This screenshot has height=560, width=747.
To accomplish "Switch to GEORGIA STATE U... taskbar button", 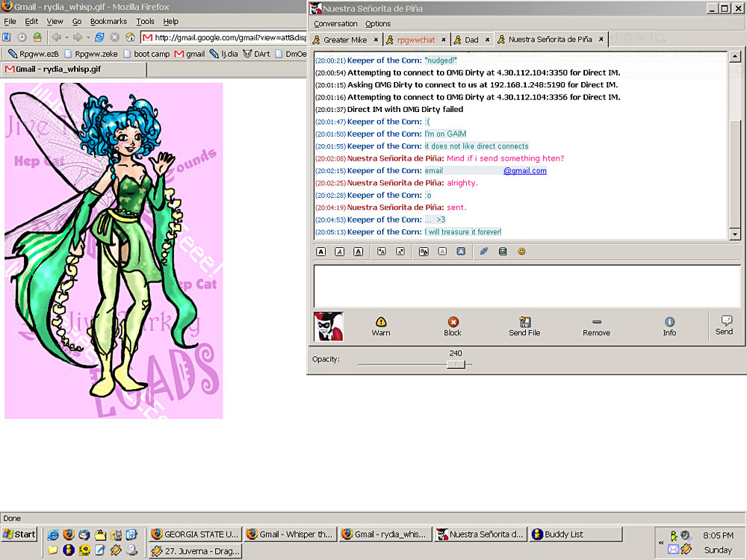I will pyautogui.click(x=195, y=535).
